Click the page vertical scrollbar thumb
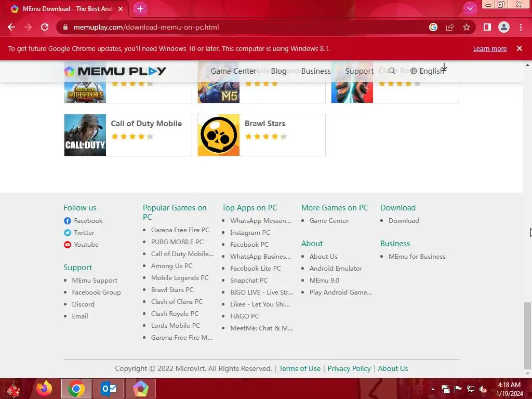Image resolution: width=532 pixels, height=399 pixels. click(527, 335)
